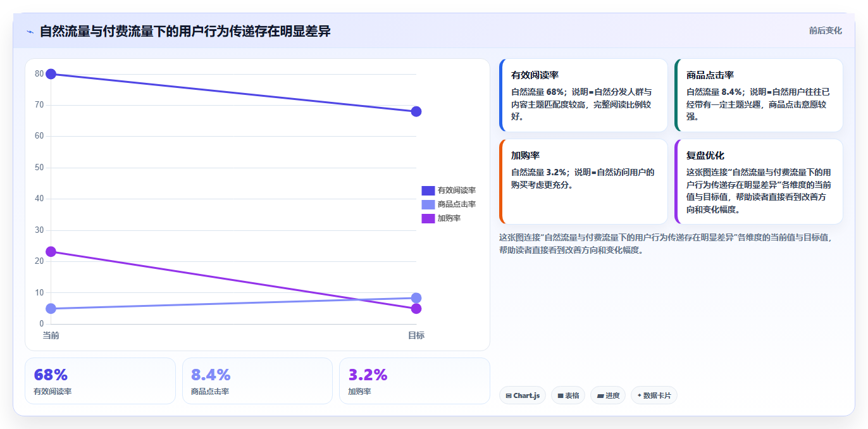Click the 商品点击率 data point at 当前
Image resolution: width=868 pixels, height=429 pixels.
point(51,309)
